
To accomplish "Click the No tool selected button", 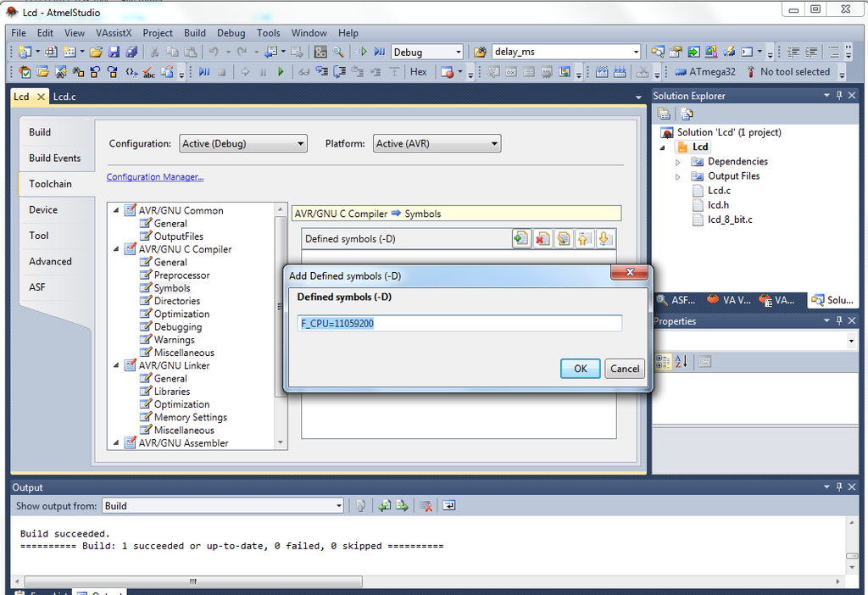I will (788, 72).
